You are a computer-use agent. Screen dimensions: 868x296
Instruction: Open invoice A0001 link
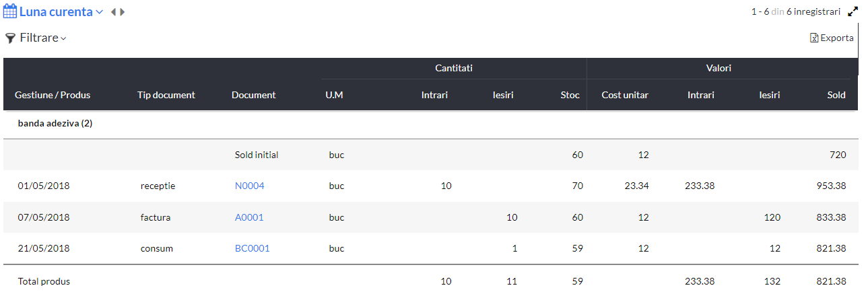click(249, 217)
